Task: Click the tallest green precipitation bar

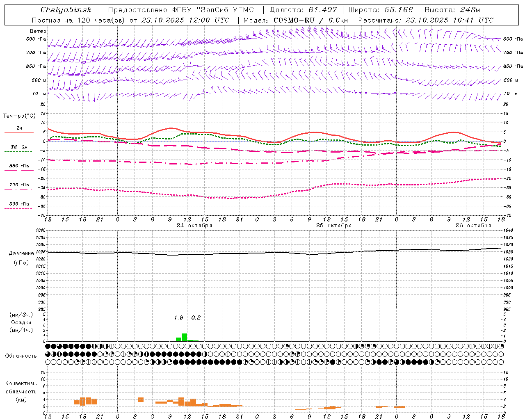Action: [184, 337]
